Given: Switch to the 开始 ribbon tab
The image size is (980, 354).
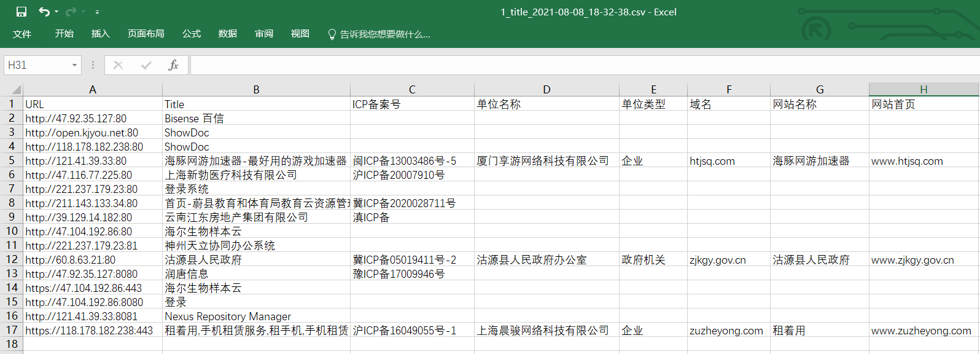Looking at the screenshot, I should [64, 34].
